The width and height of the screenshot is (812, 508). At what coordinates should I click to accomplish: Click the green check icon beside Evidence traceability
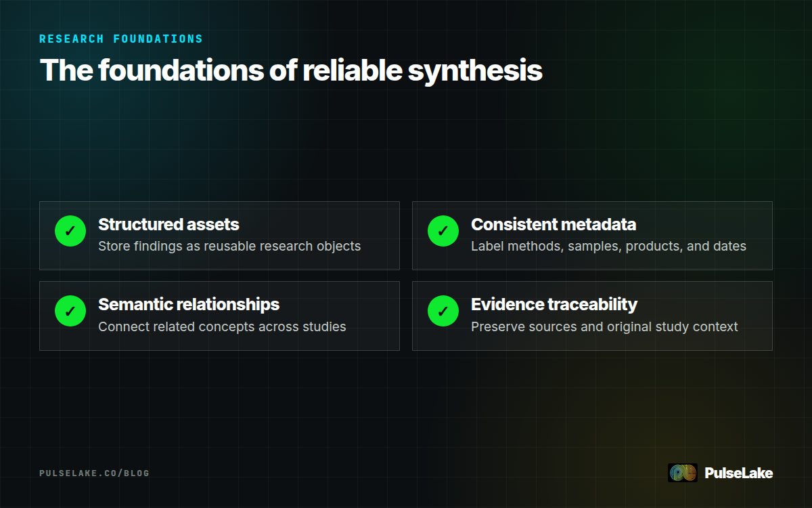(443, 311)
